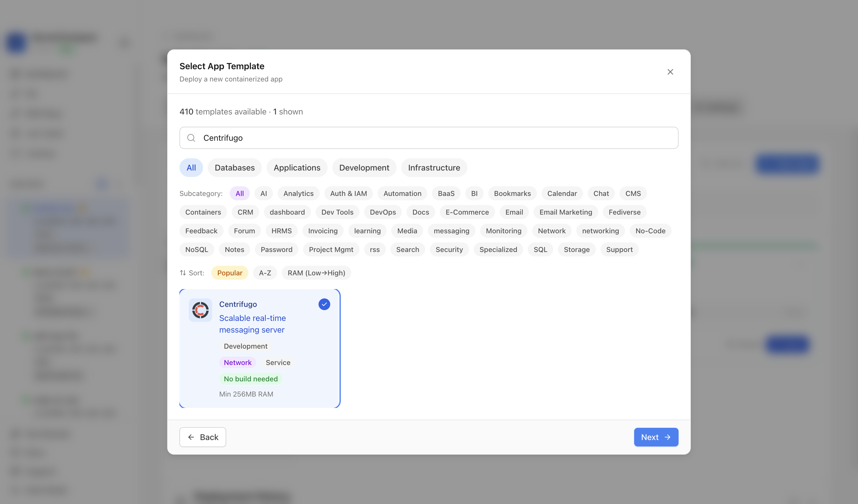Filter by DevOps subcategory
This screenshot has width=858, height=504.
coord(383,212)
